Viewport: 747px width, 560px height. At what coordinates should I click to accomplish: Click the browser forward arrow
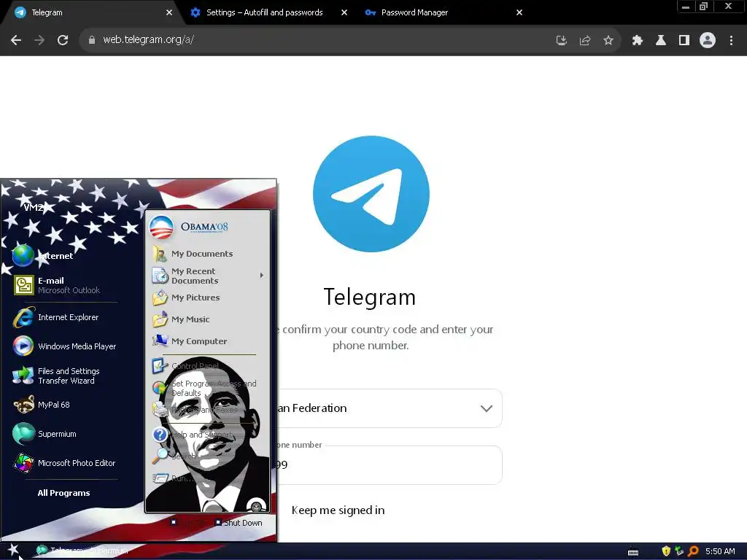pyautogui.click(x=39, y=40)
